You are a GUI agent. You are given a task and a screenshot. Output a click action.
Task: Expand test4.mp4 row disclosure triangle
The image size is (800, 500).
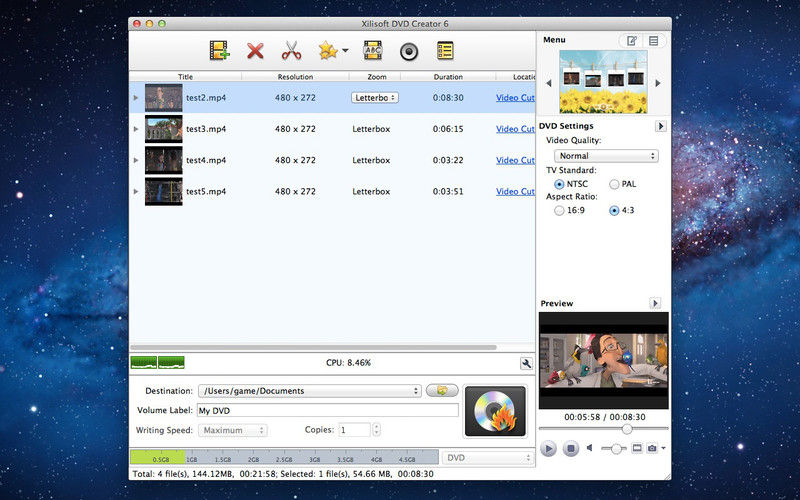click(136, 160)
